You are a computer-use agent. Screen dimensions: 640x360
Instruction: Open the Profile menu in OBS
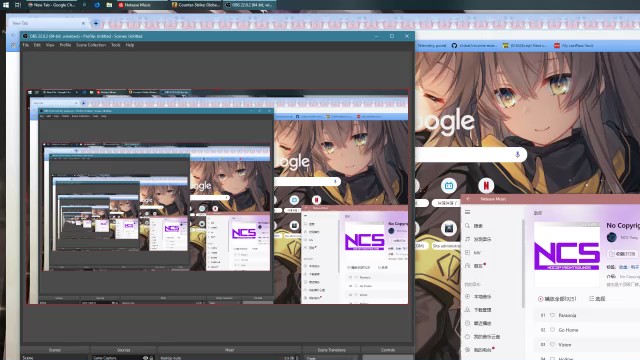point(65,45)
